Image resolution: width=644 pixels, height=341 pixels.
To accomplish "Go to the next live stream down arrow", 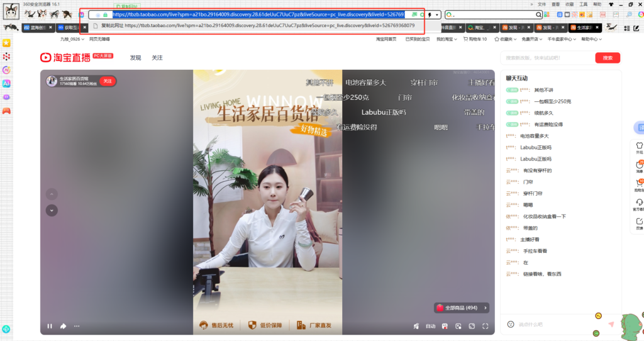I will pos(52,210).
